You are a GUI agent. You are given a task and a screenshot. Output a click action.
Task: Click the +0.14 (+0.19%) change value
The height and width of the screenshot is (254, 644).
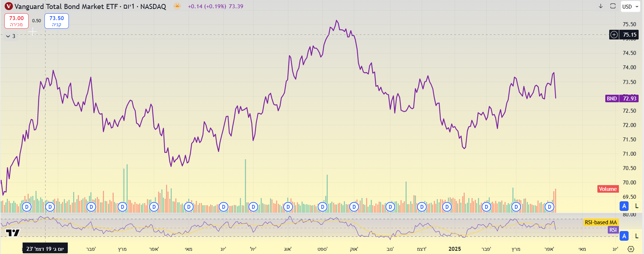(207, 6)
